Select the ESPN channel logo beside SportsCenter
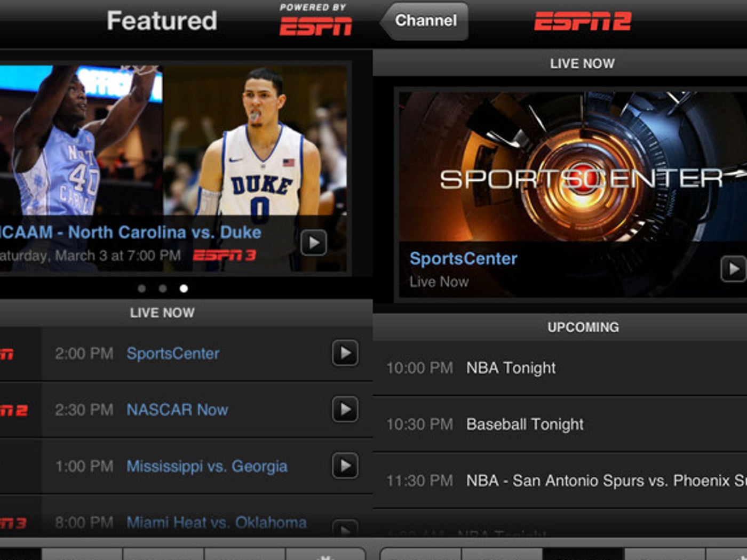Viewport: 747px width, 560px height. pos(7,354)
